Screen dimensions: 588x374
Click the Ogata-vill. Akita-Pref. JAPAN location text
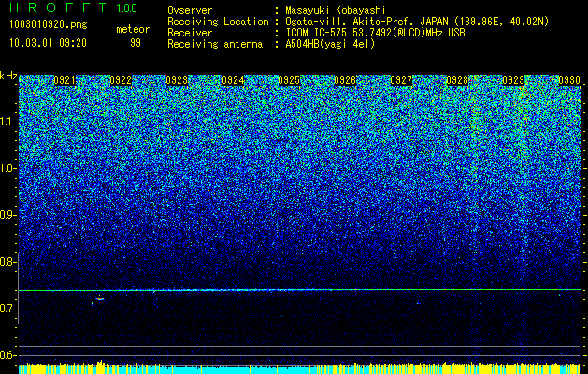point(417,22)
